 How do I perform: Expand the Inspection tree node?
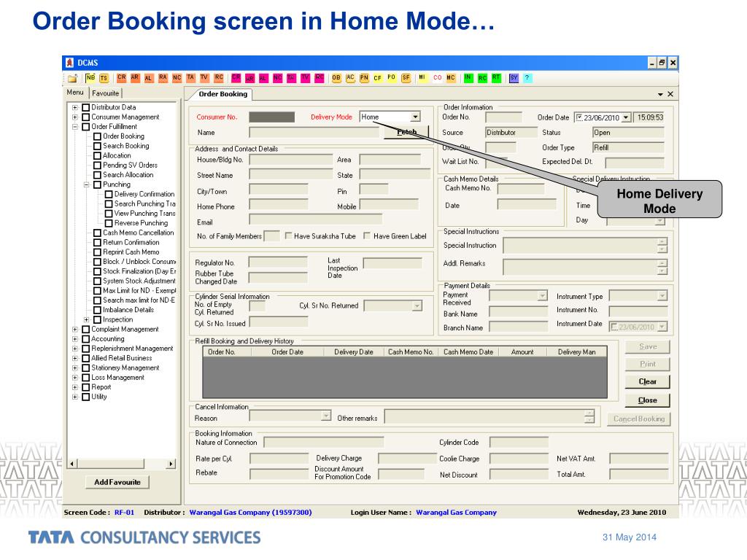click(86, 319)
